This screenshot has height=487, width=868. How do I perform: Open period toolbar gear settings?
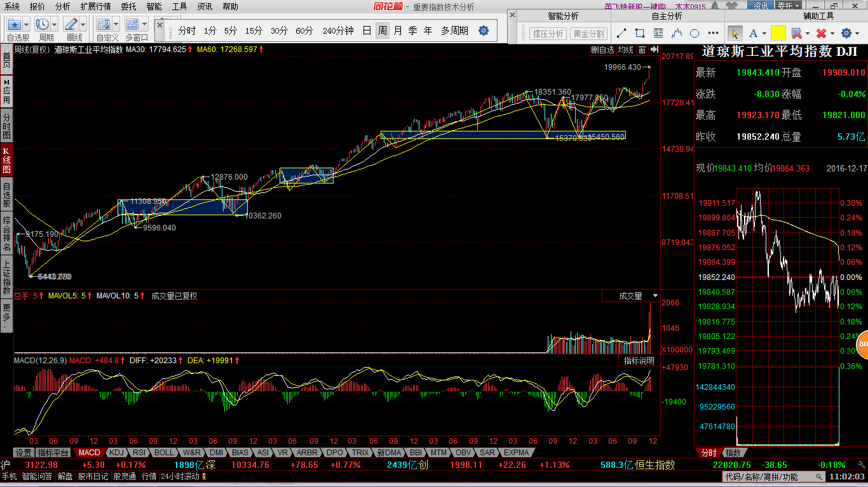pyautogui.click(x=484, y=30)
